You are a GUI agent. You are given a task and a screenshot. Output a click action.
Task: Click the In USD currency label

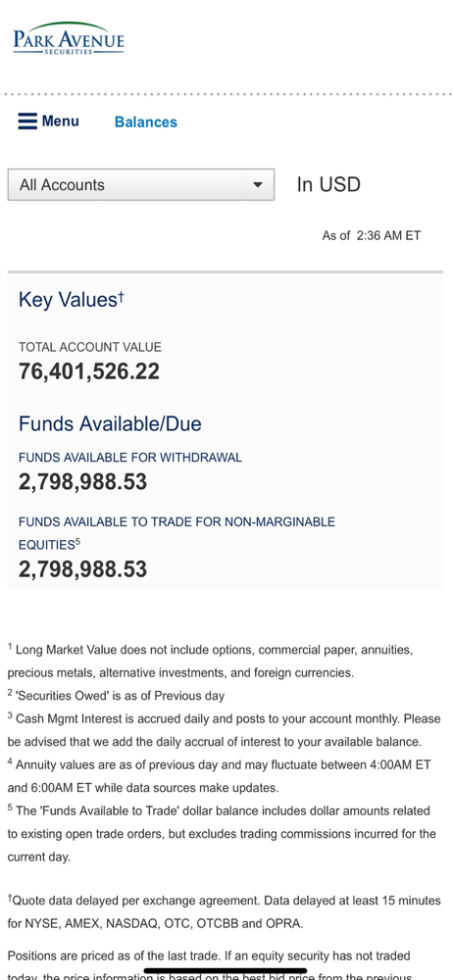click(328, 185)
